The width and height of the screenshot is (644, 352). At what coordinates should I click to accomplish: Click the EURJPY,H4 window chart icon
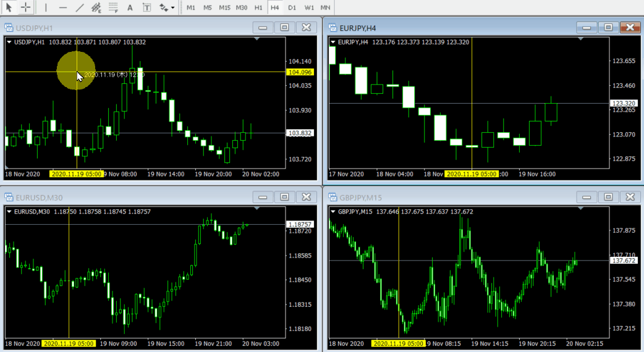click(333, 28)
